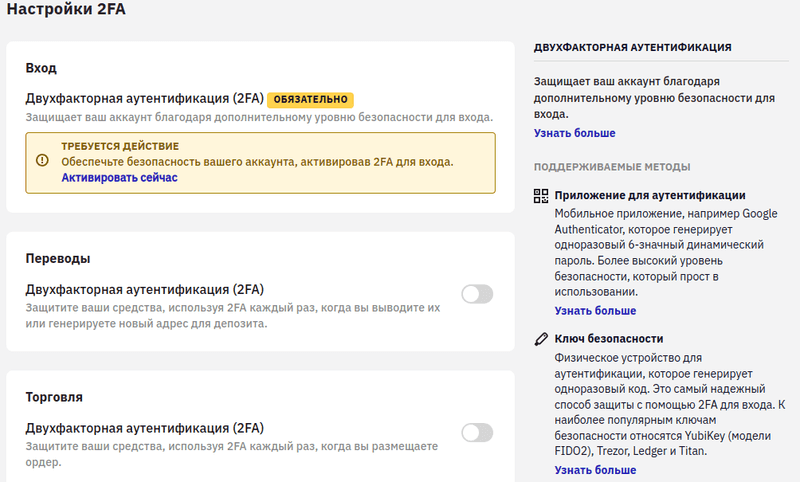Click the security key pen icon
This screenshot has height=482, width=800.
pyautogui.click(x=541, y=339)
